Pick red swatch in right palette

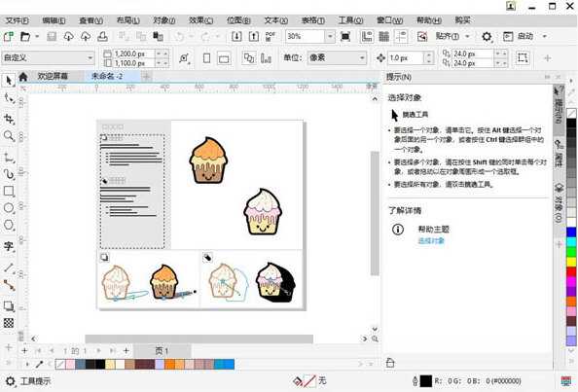[571, 272]
